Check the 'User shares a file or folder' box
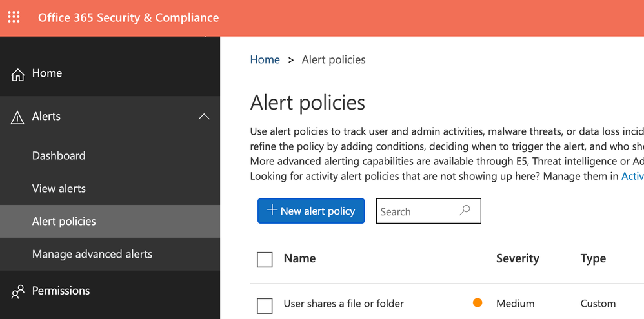This screenshot has height=319, width=644. coord(265,305)
